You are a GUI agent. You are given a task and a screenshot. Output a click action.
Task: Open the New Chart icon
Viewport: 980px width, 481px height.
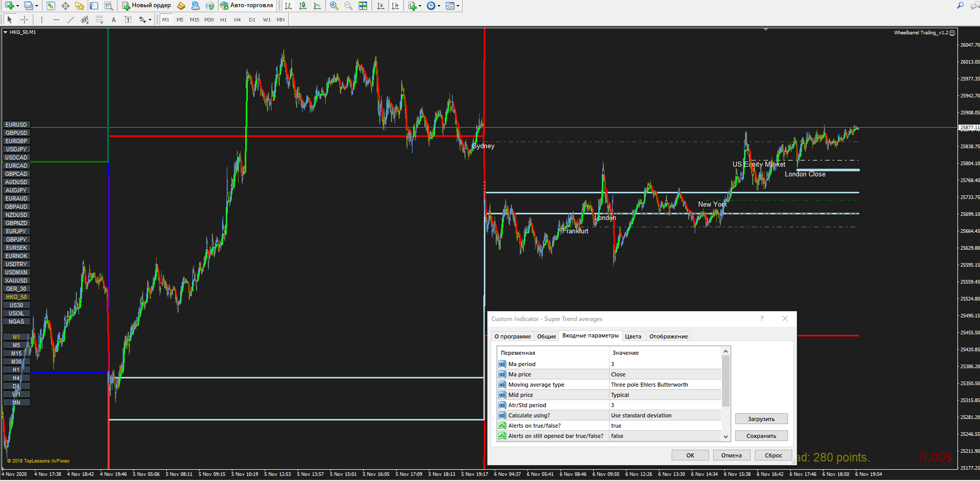(9, 6)
